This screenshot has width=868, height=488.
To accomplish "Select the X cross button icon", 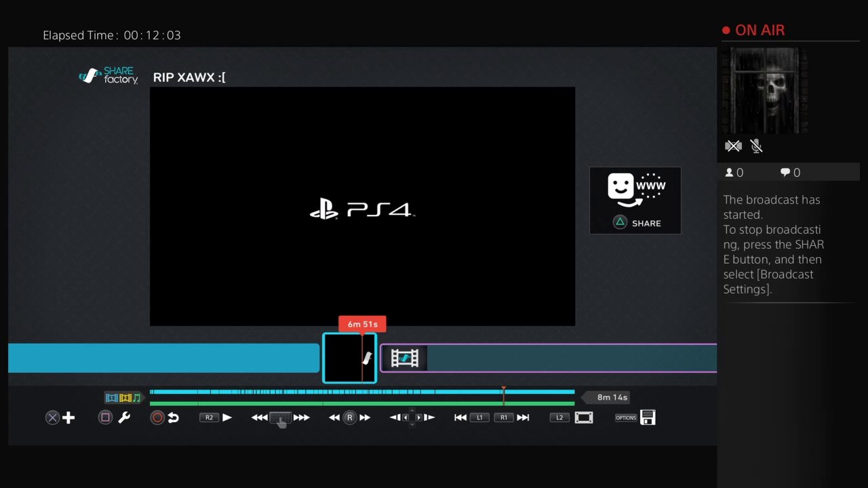I will point(52,418).
